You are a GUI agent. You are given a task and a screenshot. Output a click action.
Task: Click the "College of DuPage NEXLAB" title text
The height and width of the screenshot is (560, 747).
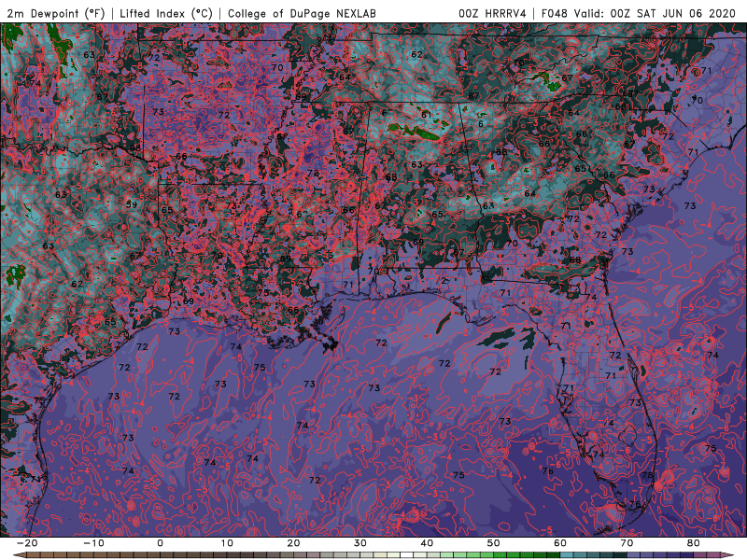(x=302, y=13)
